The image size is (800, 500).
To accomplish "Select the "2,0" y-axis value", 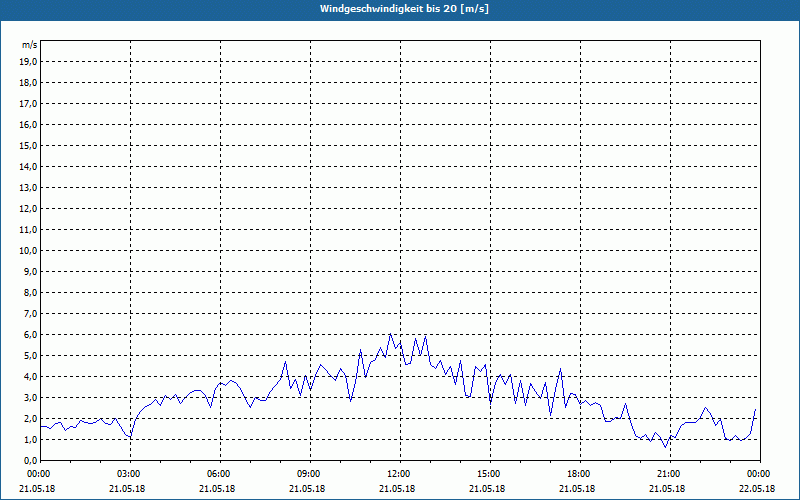I will [x=31, y=418].
